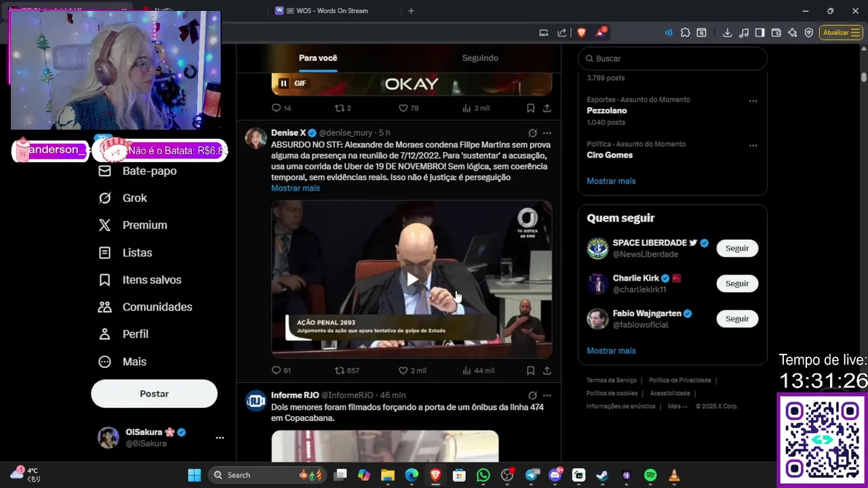Screen dimensions: 868x488
Task: Repost Denise X post with 657 reposts
Action: click(x=347, y=370)
